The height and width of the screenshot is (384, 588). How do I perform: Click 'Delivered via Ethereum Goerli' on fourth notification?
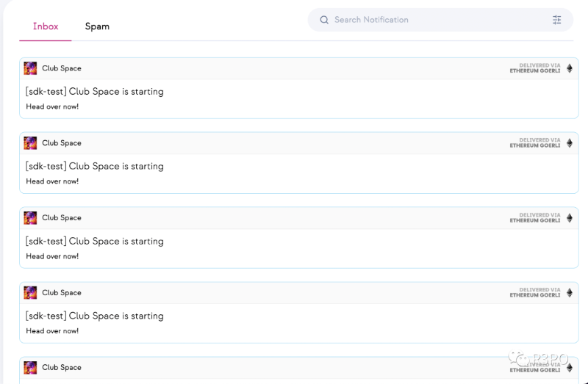coord(535,293)
